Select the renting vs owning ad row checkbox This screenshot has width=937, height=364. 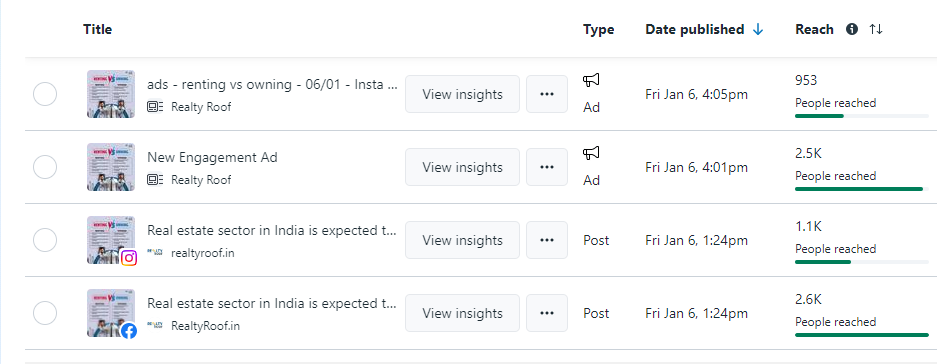click(x=45, y=94)
